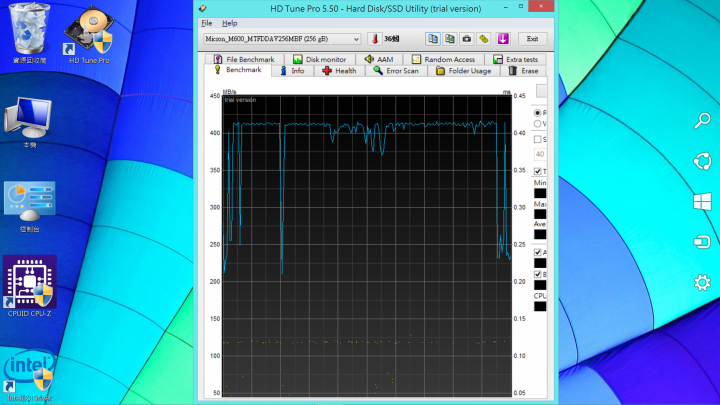Switch to the Health tab
720x405 pixels.
point(339,71)
